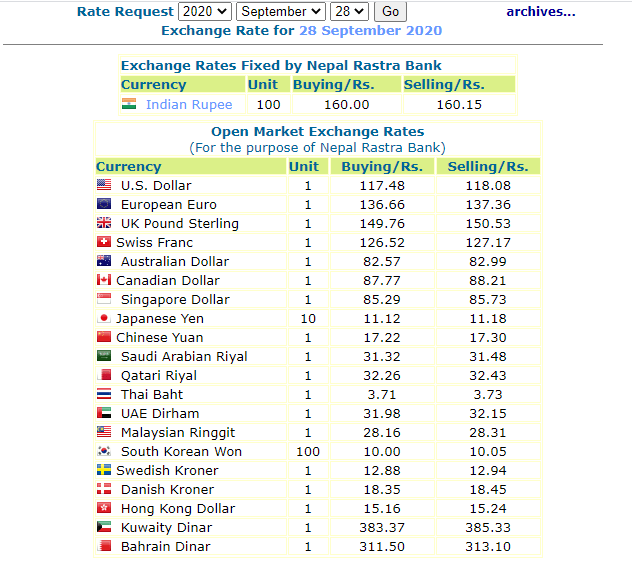This screenshot has width=632, height=571.
Task: Open the year dropdown showing 2020
Action: tap(204, 12)
